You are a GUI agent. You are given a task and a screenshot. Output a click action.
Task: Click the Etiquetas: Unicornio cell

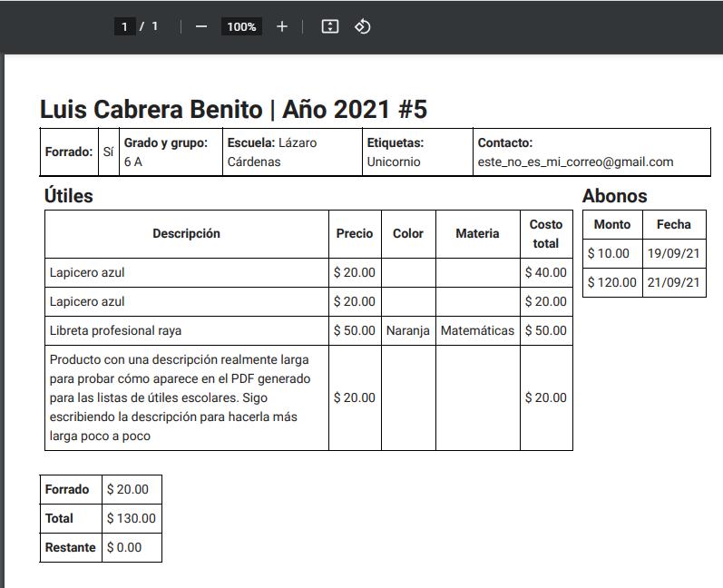[x=417, y=152]
